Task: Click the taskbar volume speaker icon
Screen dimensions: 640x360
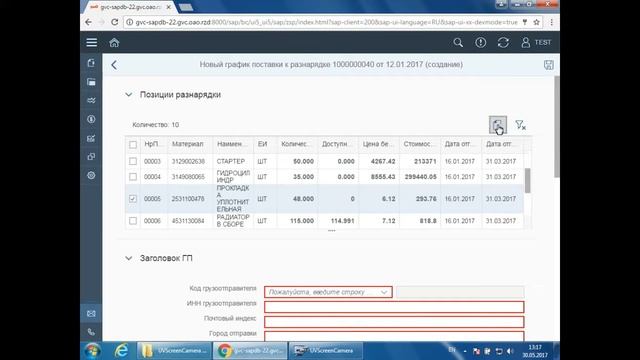Action: (x=510, y=351)
